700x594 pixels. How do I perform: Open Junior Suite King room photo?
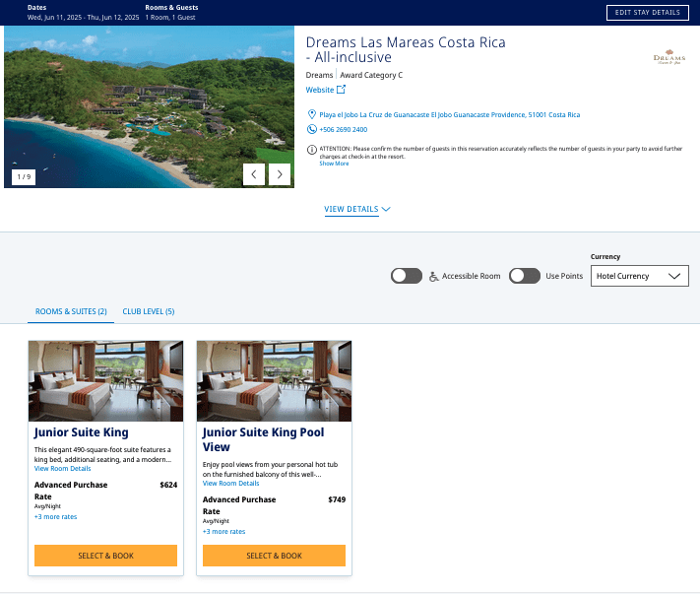[x=105, y=381]
